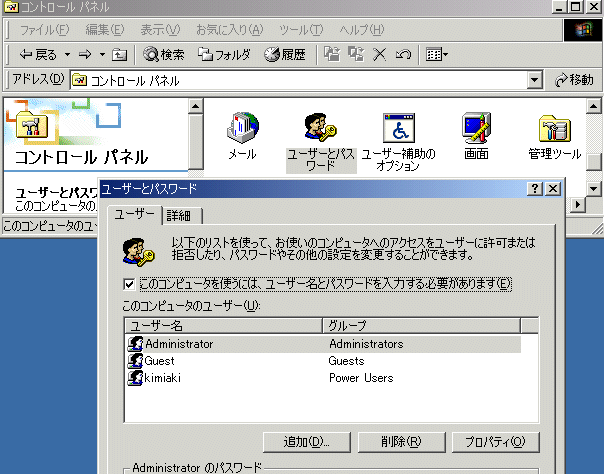Image resolution: width=604 pixels, height=474 pixels.
Task: Click the dialog help question mark button
Action: click(535, 189)
